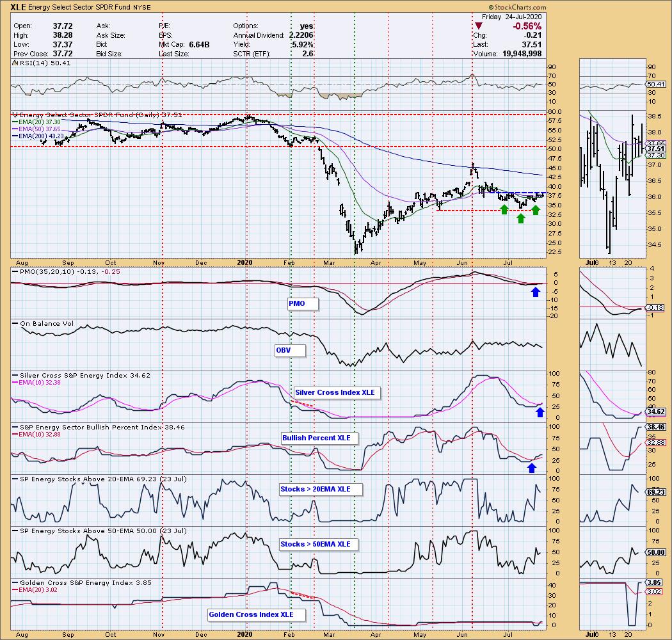Click the OBV label box
672x640 pixels.
click(291, 351)
